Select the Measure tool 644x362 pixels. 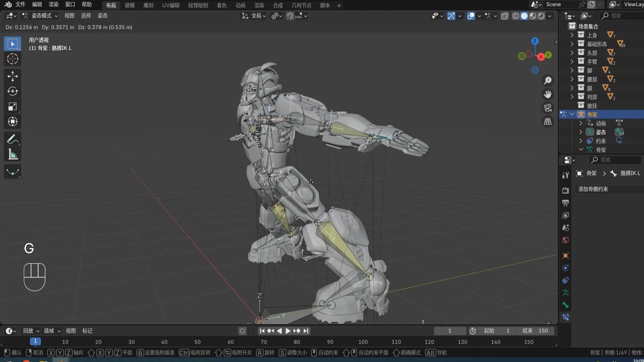point(12,154)
